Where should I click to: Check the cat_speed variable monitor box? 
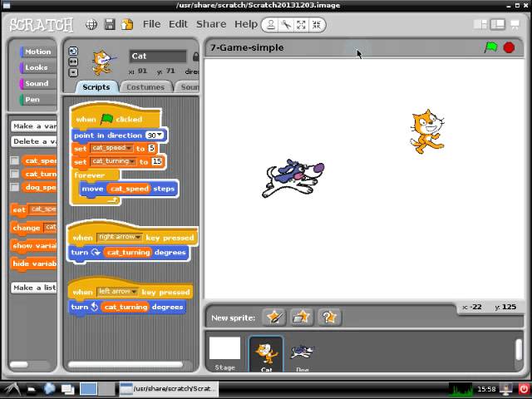(15, 160)
